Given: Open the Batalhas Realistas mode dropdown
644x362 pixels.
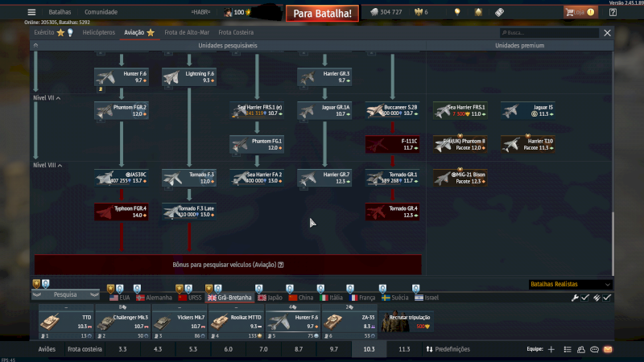Looking at the screenshot, I should pos(570,284).
